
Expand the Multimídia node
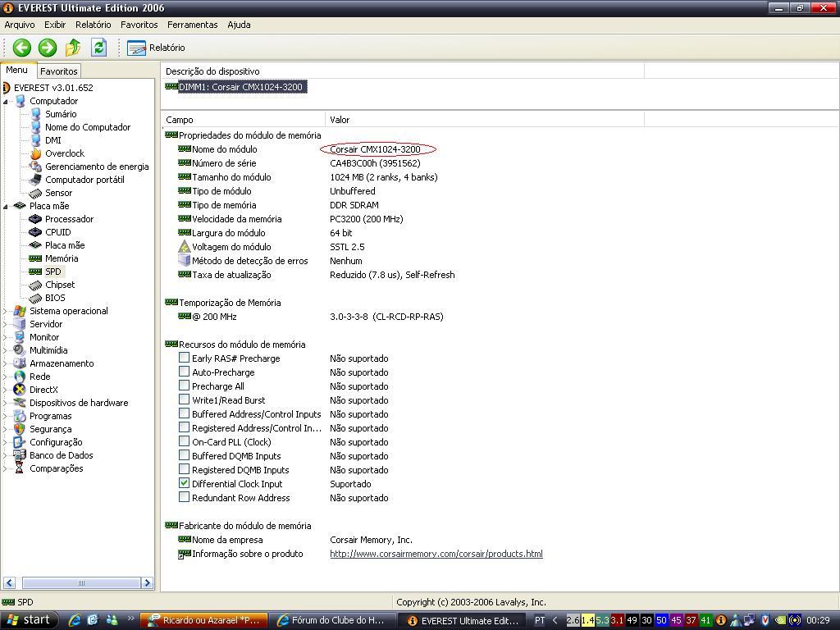pyautogui.click(x=6, y=350)
